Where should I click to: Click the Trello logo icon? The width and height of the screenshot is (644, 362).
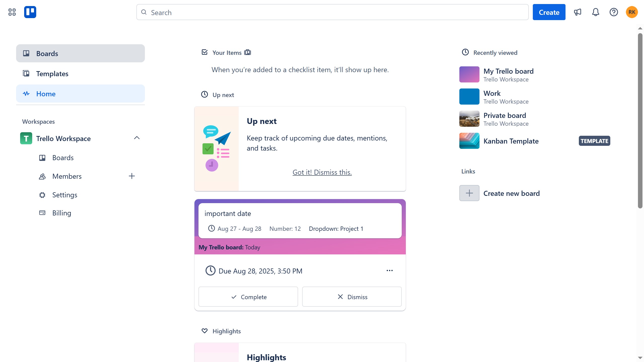30,12
